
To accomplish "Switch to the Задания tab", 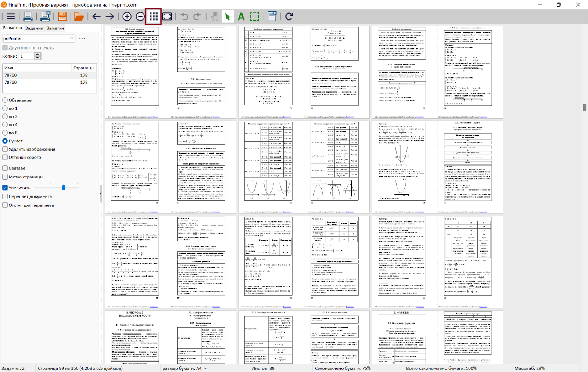I will point(34,28).
